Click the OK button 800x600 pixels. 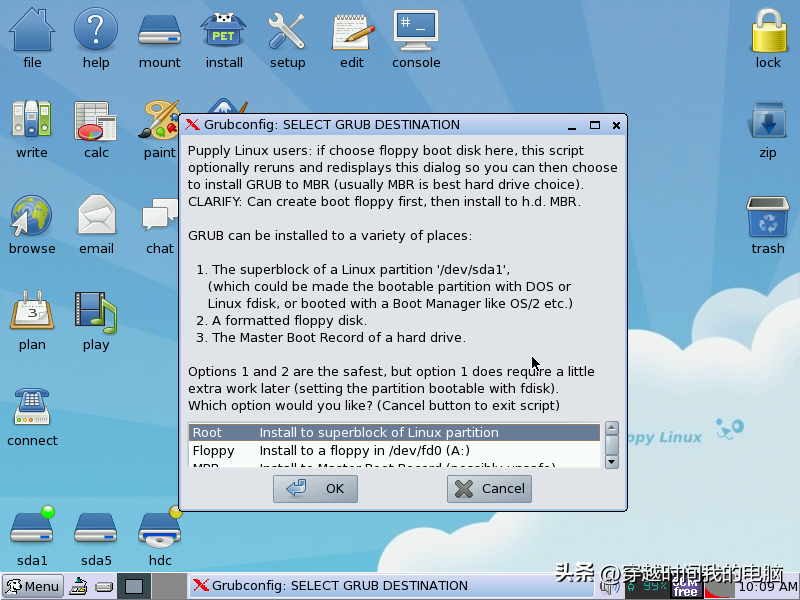pyautogui.click(x=315, y=489)
